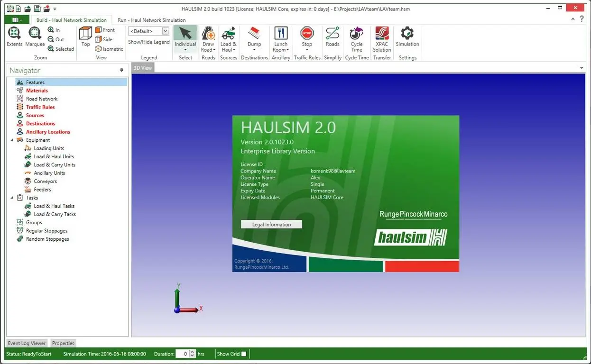
Task: Select the Dump destination tool
Action: (x=254, y=39)
